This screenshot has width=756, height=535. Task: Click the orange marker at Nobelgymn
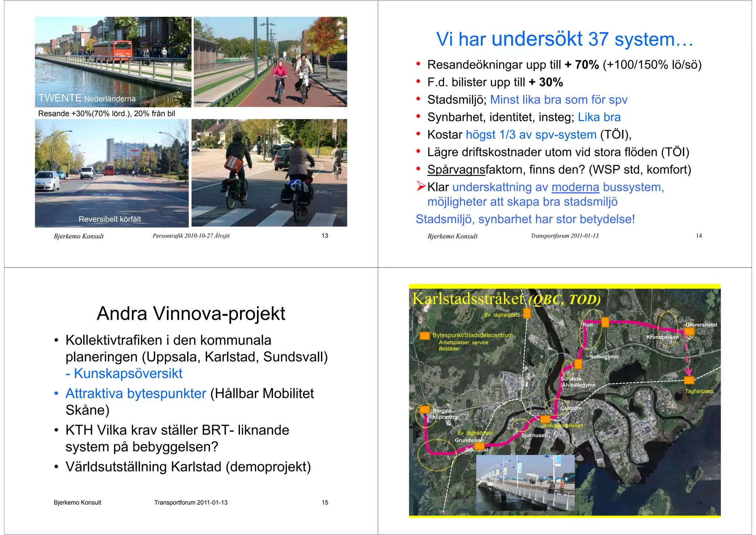[x=578, y=364]
